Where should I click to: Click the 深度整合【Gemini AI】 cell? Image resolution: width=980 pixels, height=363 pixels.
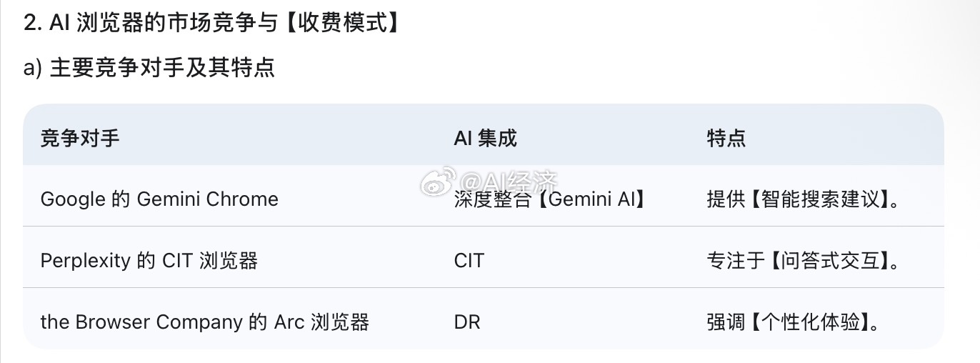[551, 199]
